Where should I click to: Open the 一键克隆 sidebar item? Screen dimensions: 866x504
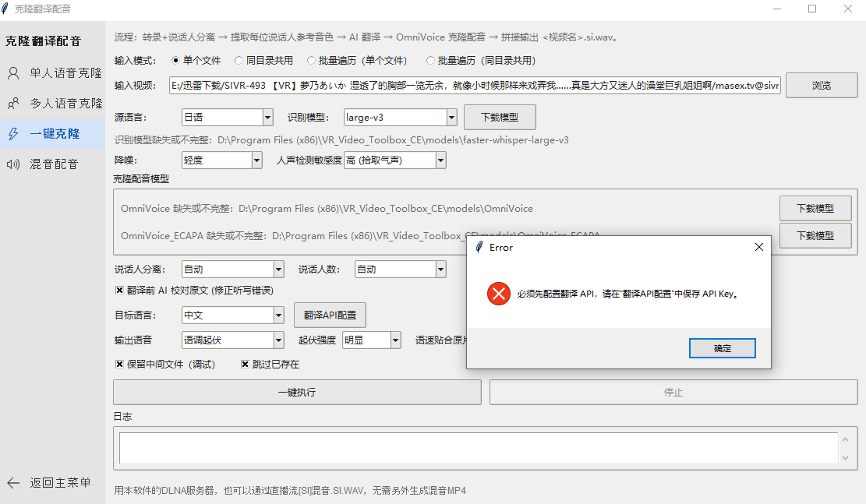(x=52, y=133)
